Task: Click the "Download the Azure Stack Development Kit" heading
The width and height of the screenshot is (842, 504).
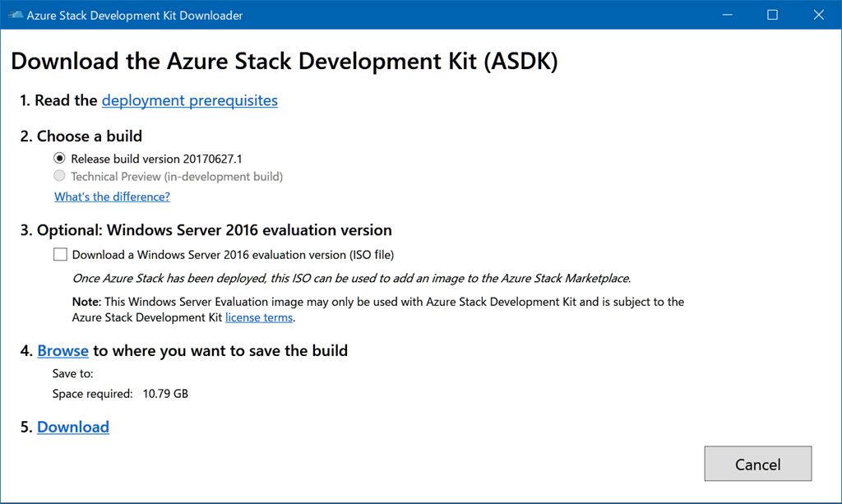Action: 285,62
